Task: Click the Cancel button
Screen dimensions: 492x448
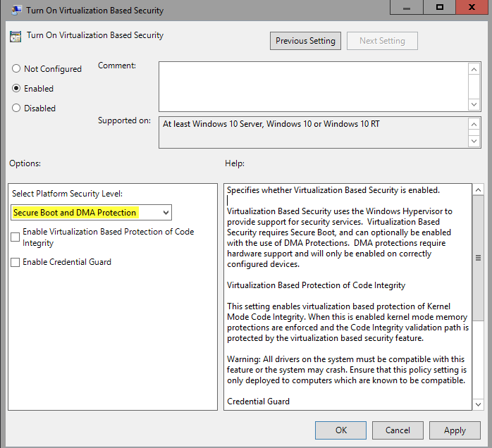Action: [x=398, y=430]
